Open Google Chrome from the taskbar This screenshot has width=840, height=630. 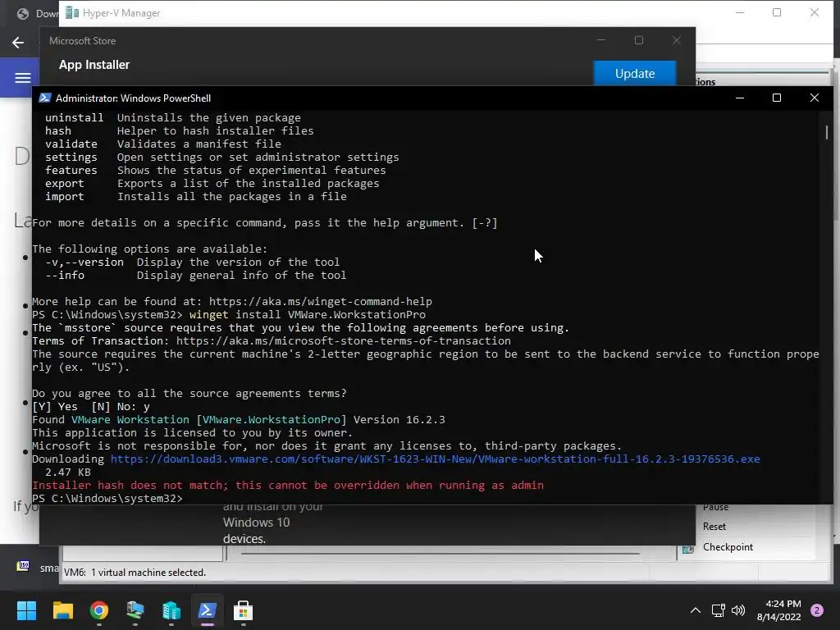pyautogui.click(x=99, y=610)
